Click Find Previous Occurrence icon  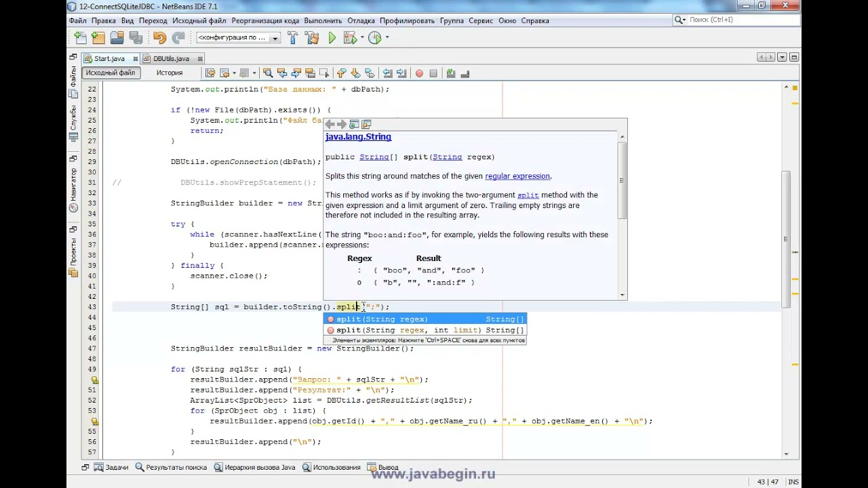click(x=282, y=73)
